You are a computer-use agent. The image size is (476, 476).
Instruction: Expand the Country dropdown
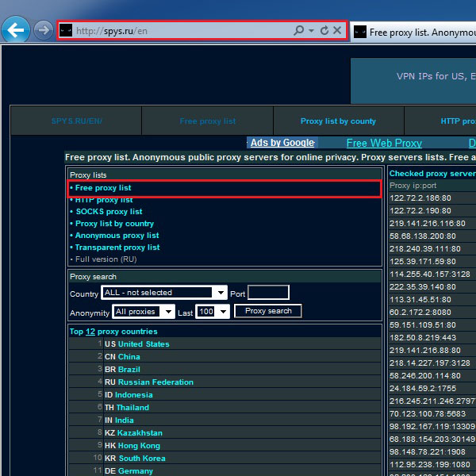point(164,292)
